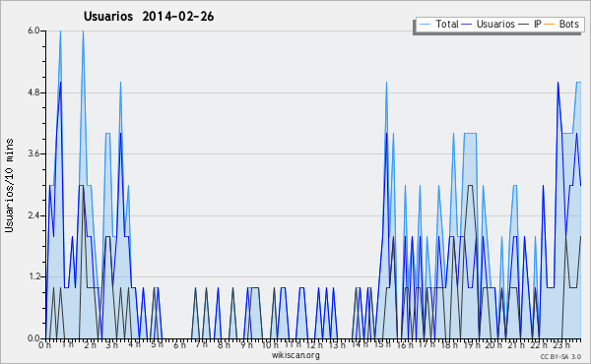Screen dimensions: 591x364
Task: Click the '16 h' x-axis label
Action: click(x=405, y=344)
